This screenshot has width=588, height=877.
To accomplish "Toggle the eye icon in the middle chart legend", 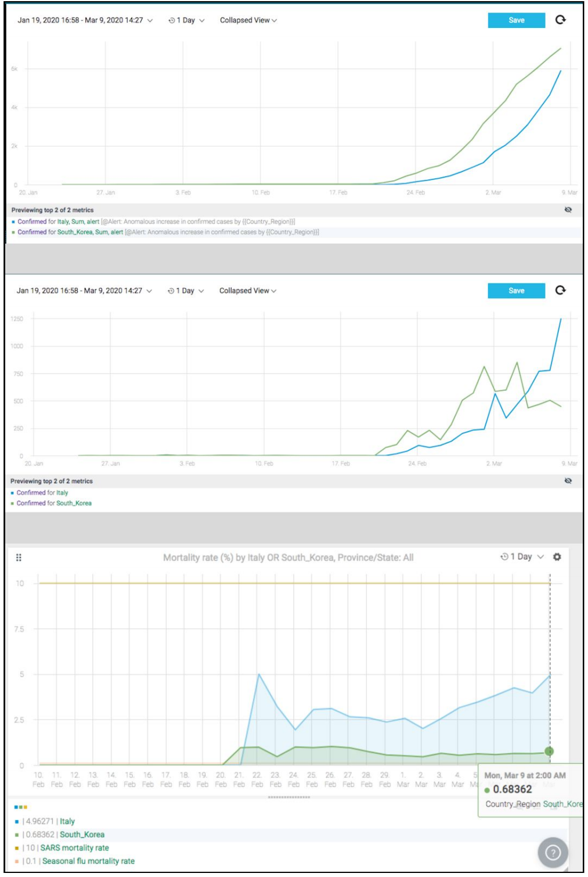I will 568,481.
